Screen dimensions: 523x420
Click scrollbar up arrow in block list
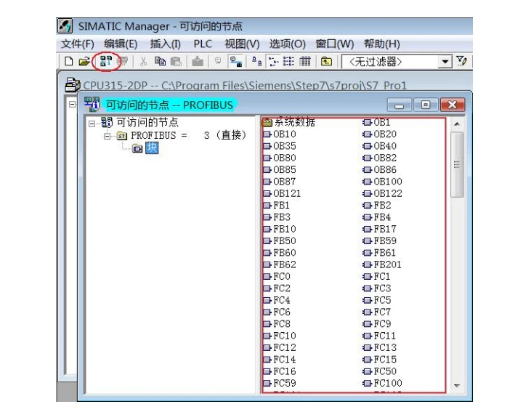tap(457, 124)
